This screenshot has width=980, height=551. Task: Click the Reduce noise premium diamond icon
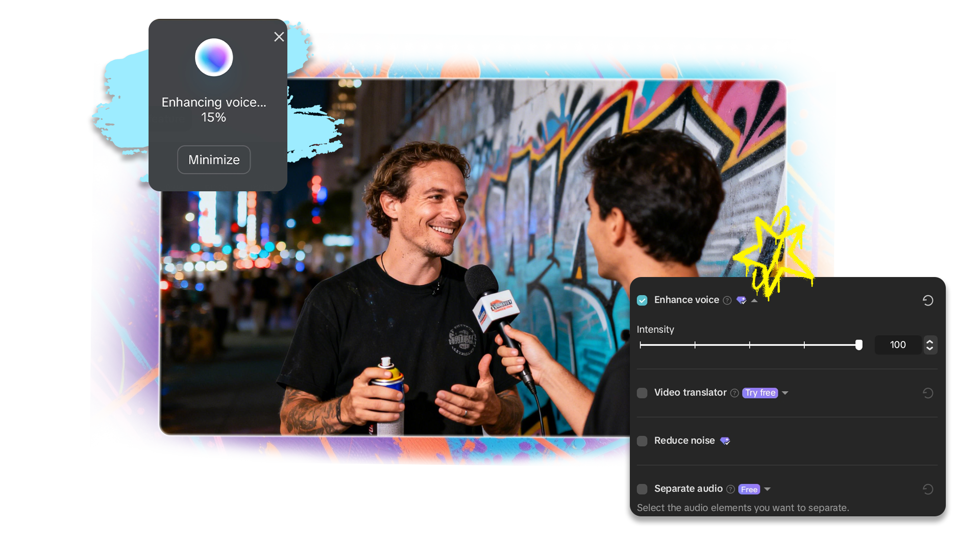pyautogui.click(x=725, y=441)
